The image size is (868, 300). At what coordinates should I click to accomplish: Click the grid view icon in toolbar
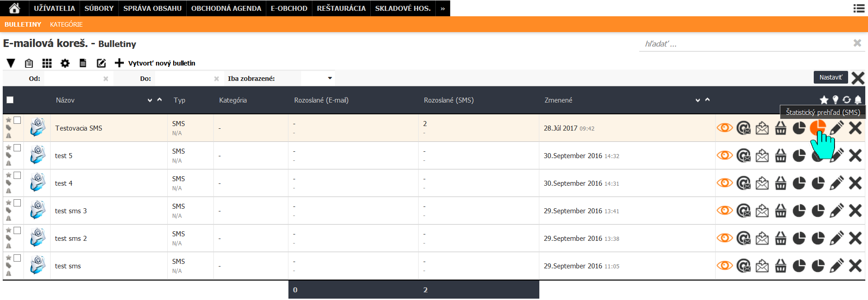[x=47, y=63]
